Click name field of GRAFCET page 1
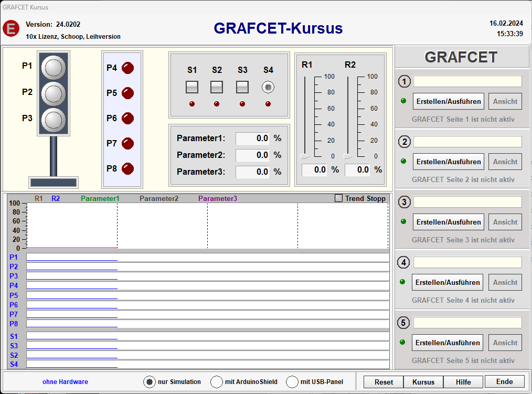 [x=467, y=81]
